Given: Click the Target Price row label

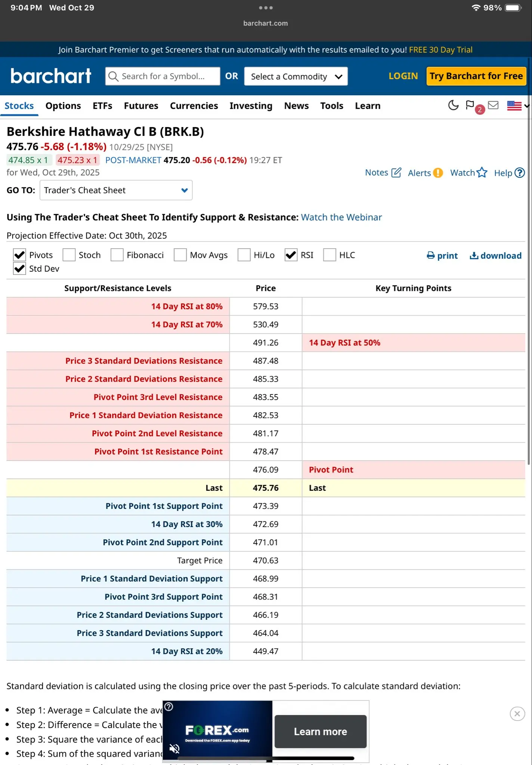Looking at the screenshot, I should 200,560.
